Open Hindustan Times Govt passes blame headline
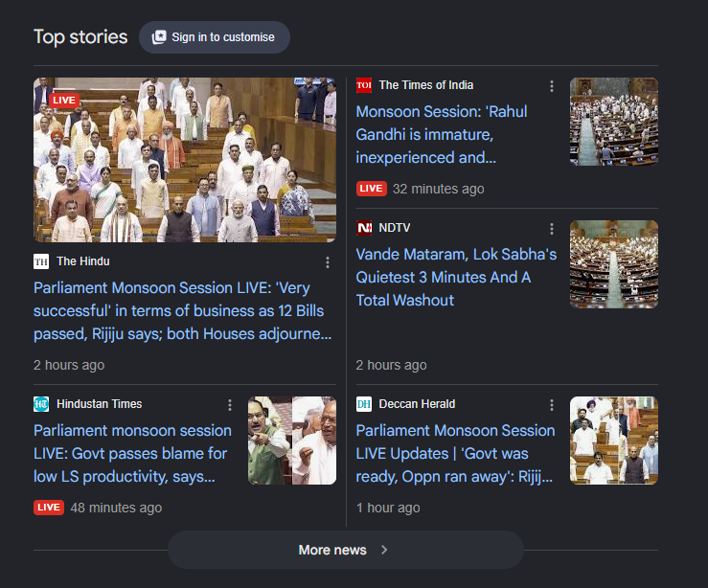This screenshot has height=588, width=708. (x=133, y=454)
